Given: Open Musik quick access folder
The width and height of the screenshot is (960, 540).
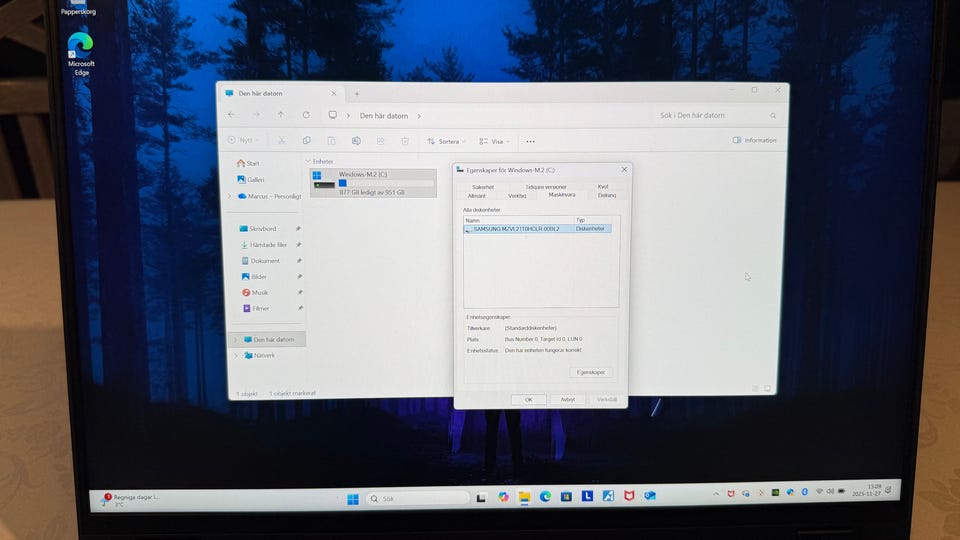Looking at the screenshot, I should 255,293.
